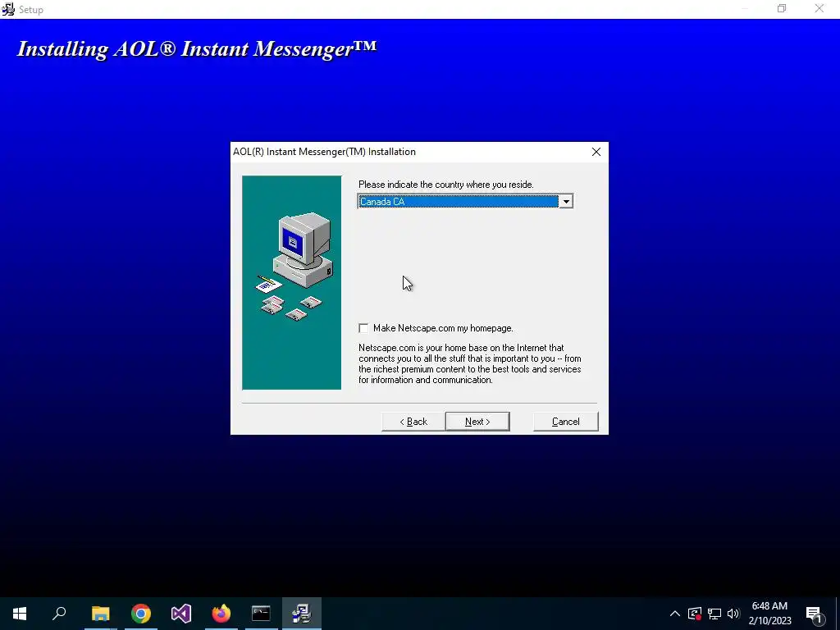The image size is (840, 630).
Task: Open Google Chrome from taskbar
Action: [141, 614]
